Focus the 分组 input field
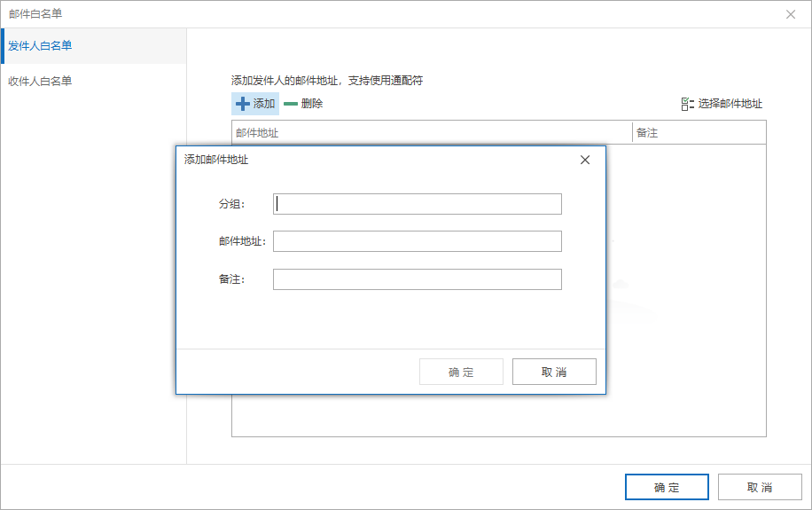 (418, 204)
